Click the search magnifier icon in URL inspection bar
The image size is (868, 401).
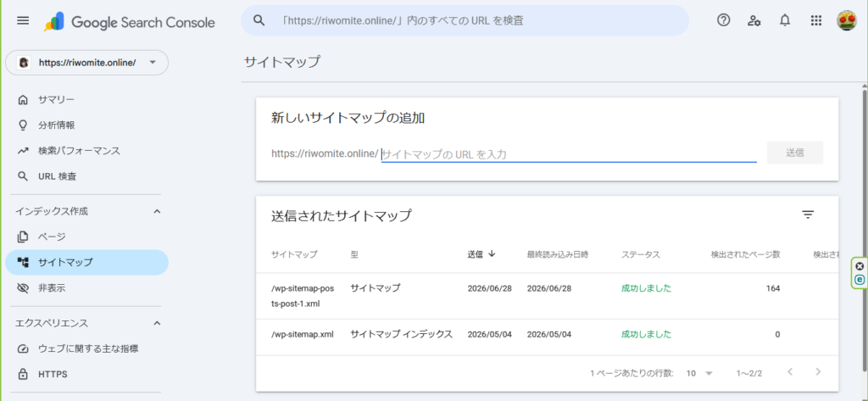pos(259,20)
